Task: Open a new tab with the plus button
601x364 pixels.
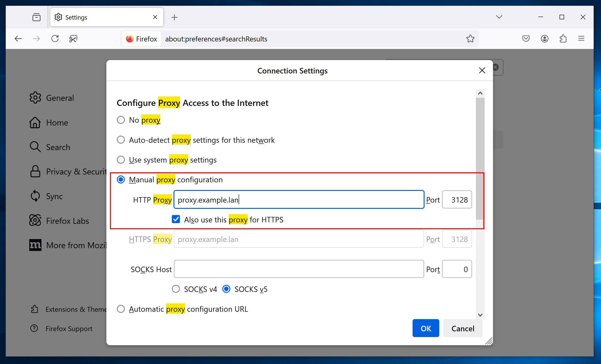Action: pos(174,17)
